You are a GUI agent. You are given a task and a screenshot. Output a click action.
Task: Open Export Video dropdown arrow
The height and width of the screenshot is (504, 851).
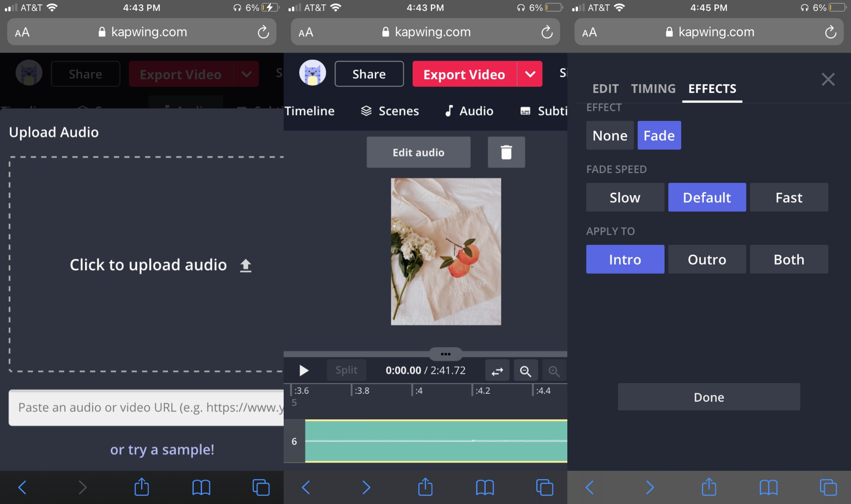[x=530, y=74]
